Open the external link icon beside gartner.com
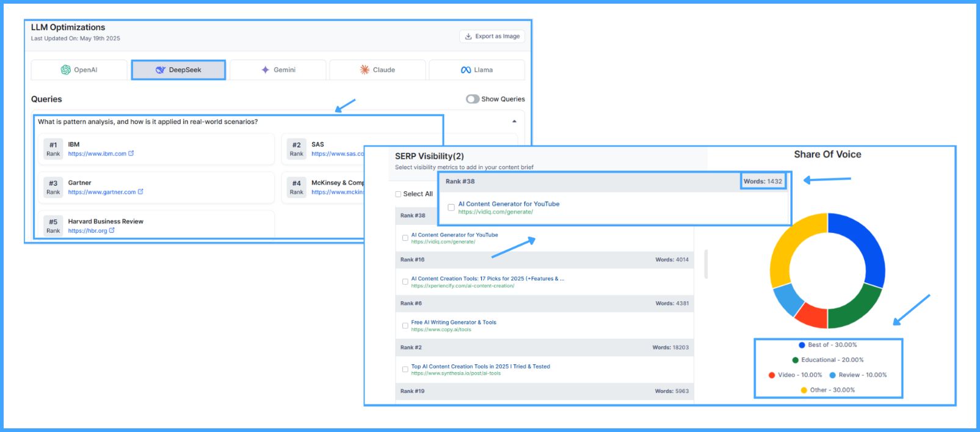The image size is (980, 432). tap(140, 191)
